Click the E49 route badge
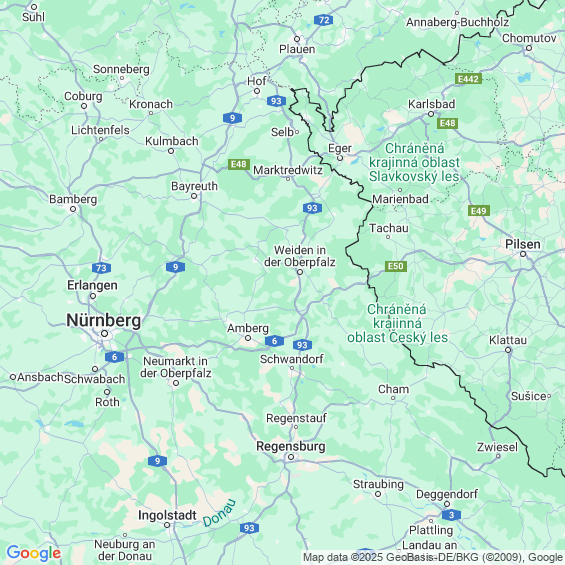The height and width of the screenshot is (565, 565). click(479, 211)
